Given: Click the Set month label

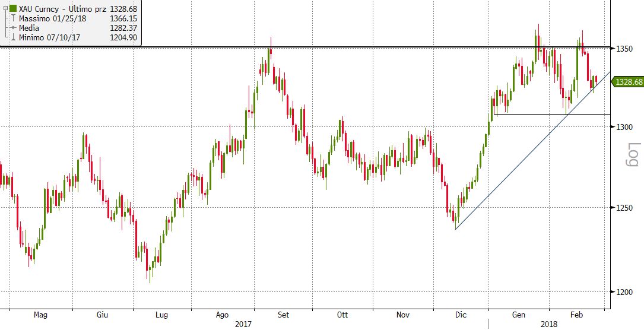Looking at the screenshot, I should point(283,315).
